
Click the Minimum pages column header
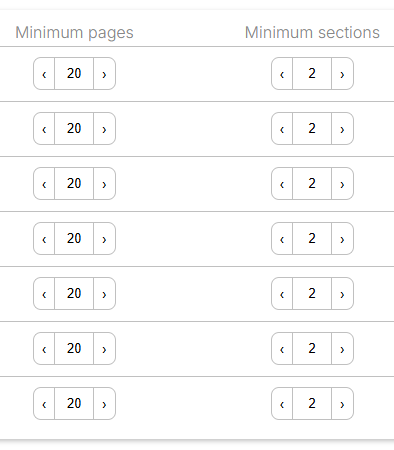click(x=74, y=33)
